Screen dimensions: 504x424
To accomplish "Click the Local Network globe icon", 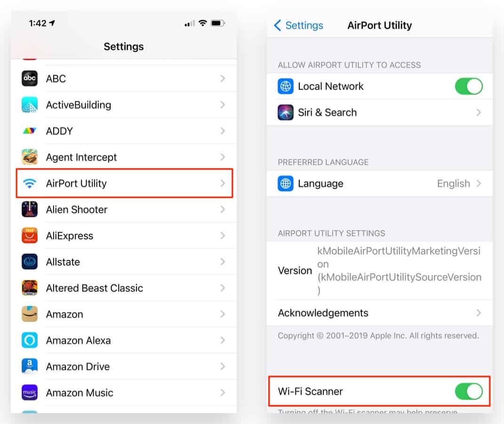I will pos(285,86).
